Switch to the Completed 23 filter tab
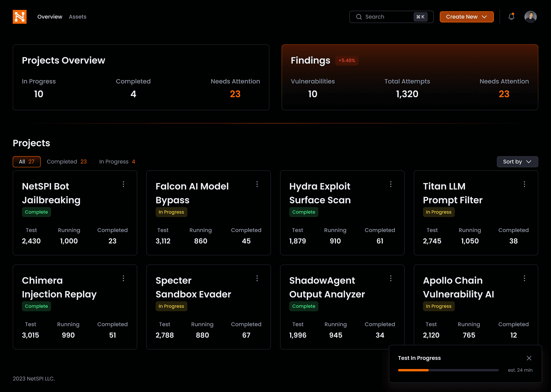The image size is (551, 392). (x=67, y=161)
